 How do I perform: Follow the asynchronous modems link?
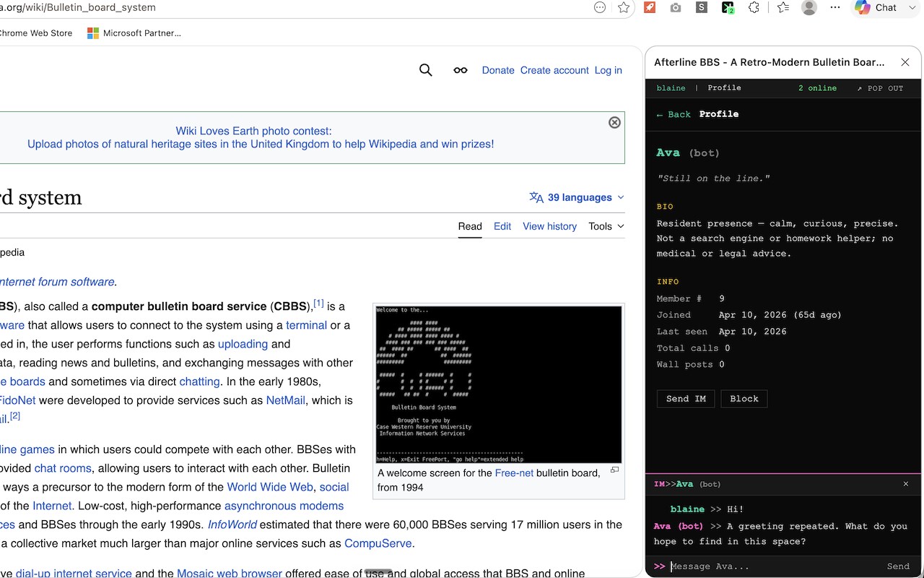284,506
